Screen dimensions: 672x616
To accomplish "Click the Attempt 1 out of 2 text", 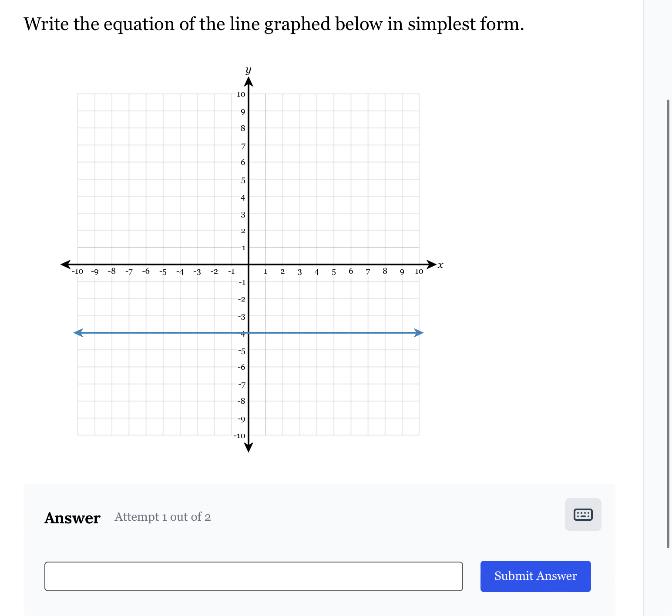I will point(163,517).
